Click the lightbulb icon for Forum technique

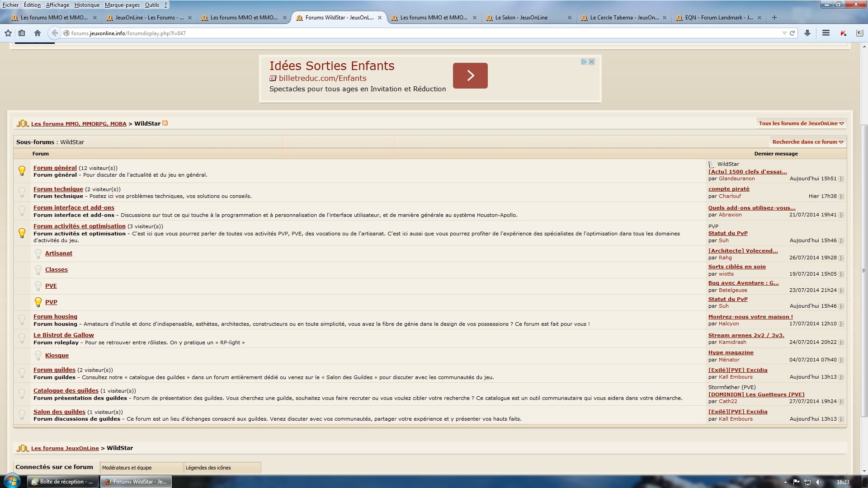[x=22, y=192]
